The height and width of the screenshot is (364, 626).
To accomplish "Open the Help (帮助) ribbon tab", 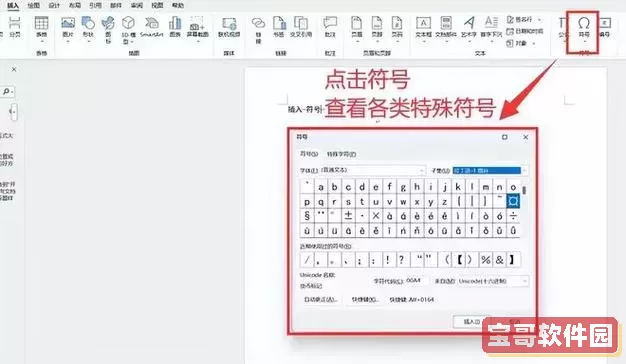I will tap(178, 5).
